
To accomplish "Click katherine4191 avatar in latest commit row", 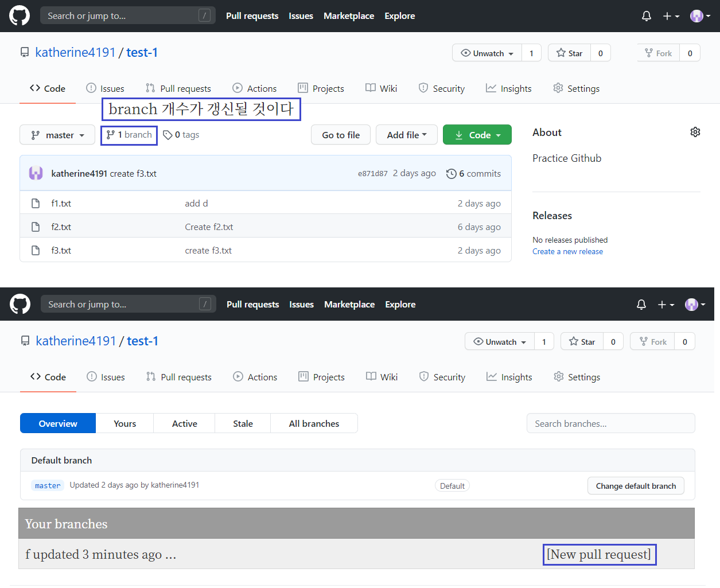I will (36, 173).
